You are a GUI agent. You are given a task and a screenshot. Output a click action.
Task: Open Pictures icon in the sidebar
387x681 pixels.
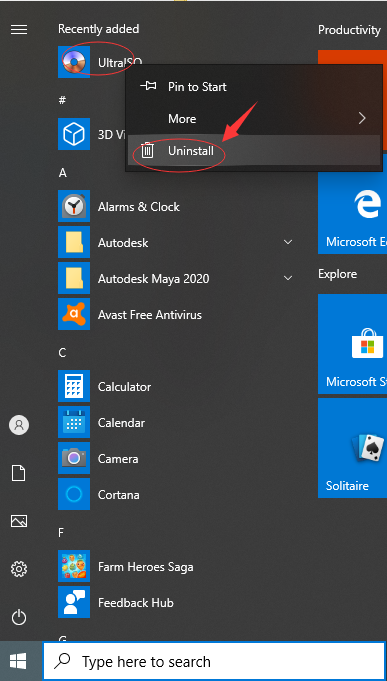(19, 521)
